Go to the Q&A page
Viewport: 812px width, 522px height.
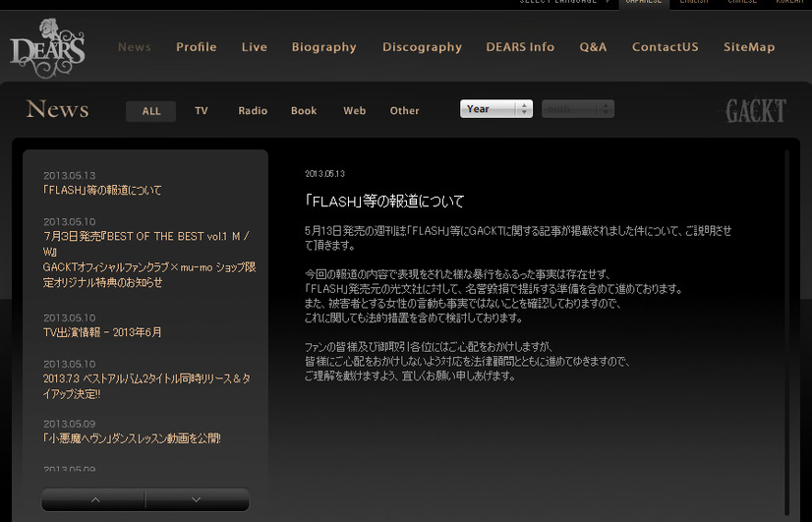coord(593,47)
